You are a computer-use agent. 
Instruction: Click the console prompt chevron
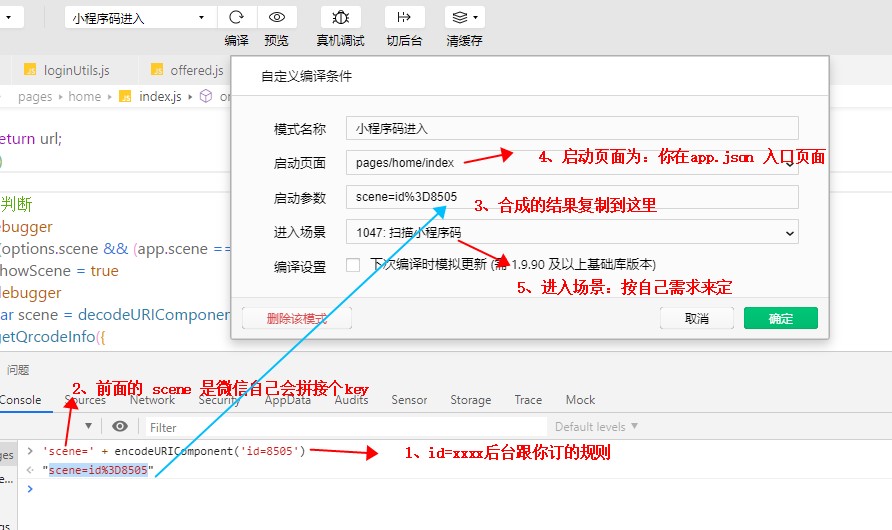point(30,489)
